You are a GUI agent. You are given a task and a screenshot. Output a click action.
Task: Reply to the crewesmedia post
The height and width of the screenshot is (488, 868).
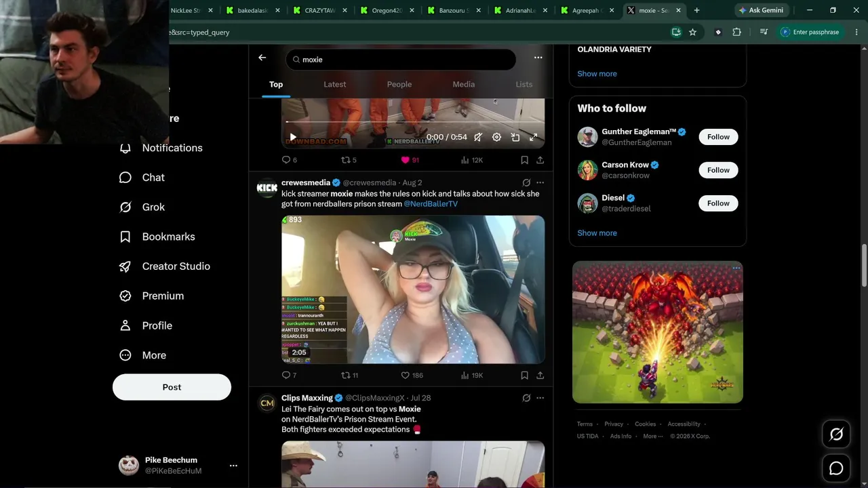coord(290,375)
